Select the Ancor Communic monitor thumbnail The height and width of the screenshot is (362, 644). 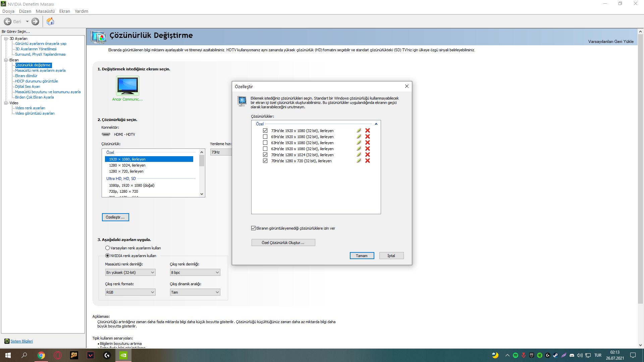[x=127, y=86]
